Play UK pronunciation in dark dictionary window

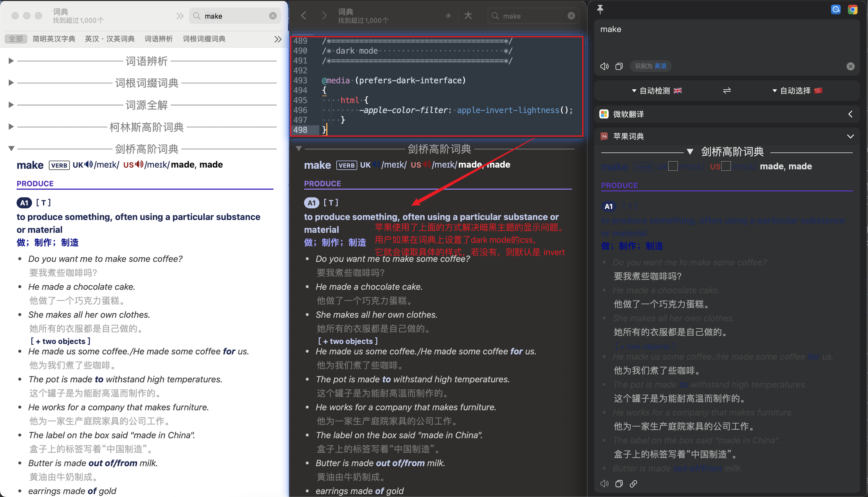tap(376, 165)
